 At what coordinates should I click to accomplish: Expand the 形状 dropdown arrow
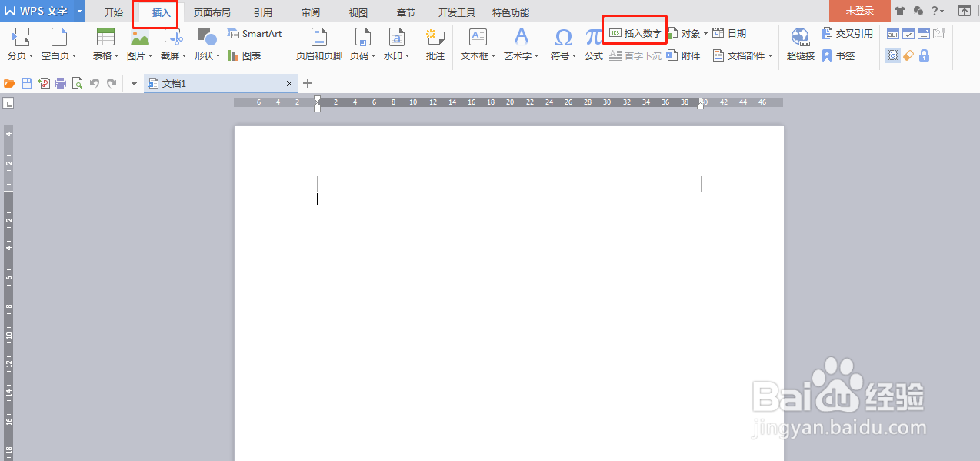[218, 56]
